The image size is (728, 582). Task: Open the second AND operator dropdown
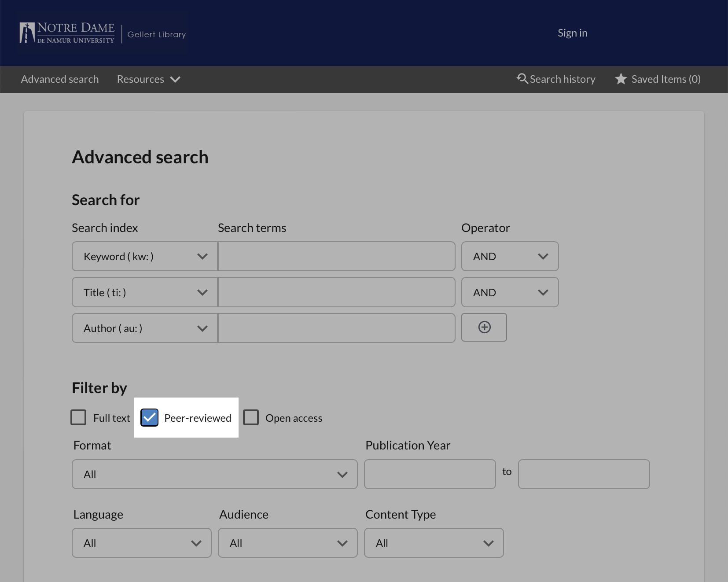tap(510, 292)
